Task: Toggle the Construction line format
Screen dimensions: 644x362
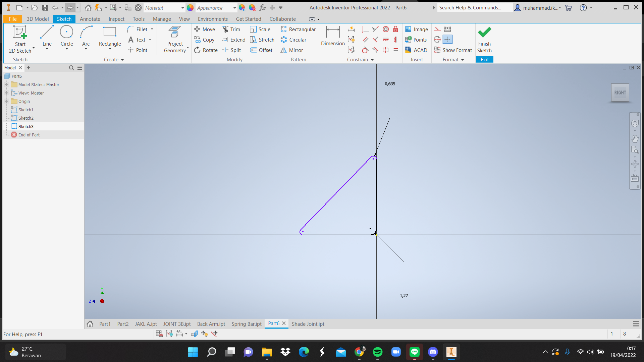Action: point(437,29)
